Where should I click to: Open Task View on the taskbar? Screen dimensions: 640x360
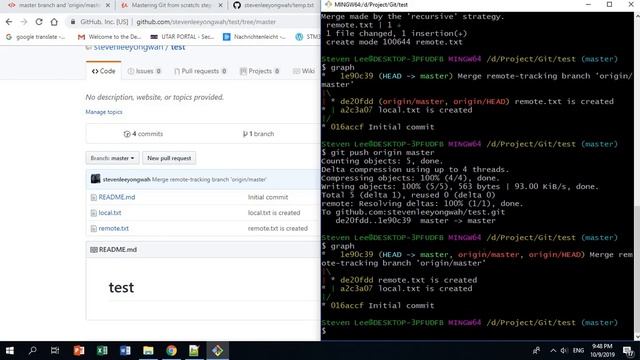(x=55, y=350)
